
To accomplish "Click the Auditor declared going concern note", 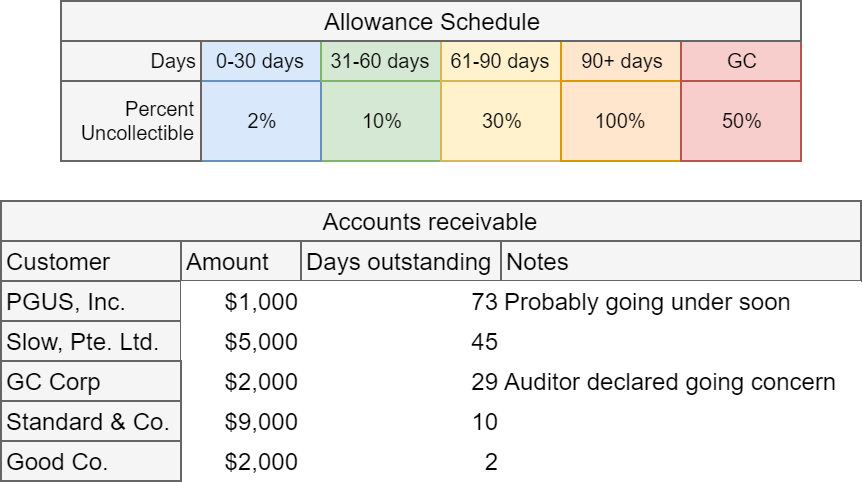I will pyautogui.click(x=669, y=382).
